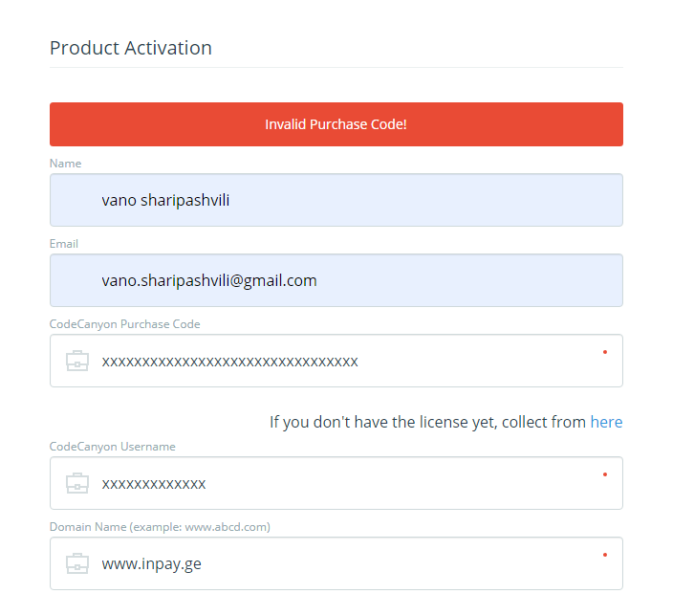This screenshot has height=616, width=694.
Task: Select the Domain Name field showing www.inpay.ge
Action: point(336,564)
